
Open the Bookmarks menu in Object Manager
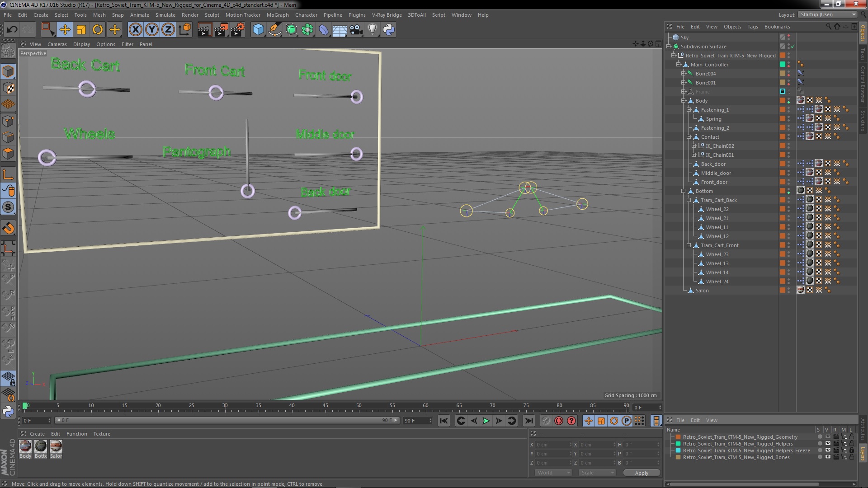777,27
